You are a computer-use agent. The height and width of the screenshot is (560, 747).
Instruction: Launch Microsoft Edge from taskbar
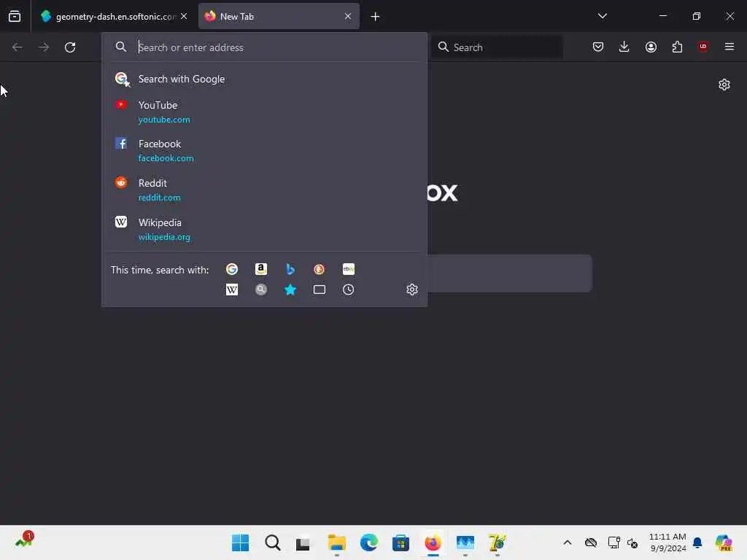point(368,542)
